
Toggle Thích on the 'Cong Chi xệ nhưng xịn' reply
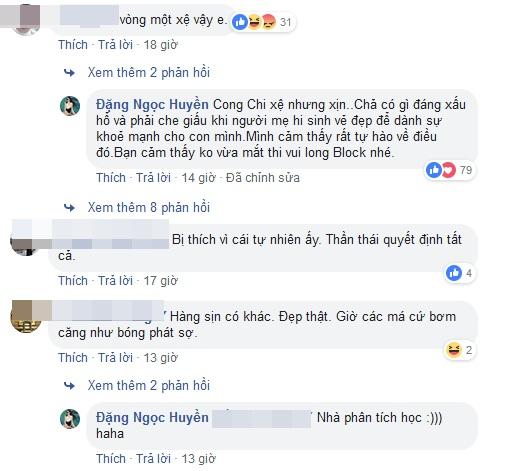click(111, 178)
